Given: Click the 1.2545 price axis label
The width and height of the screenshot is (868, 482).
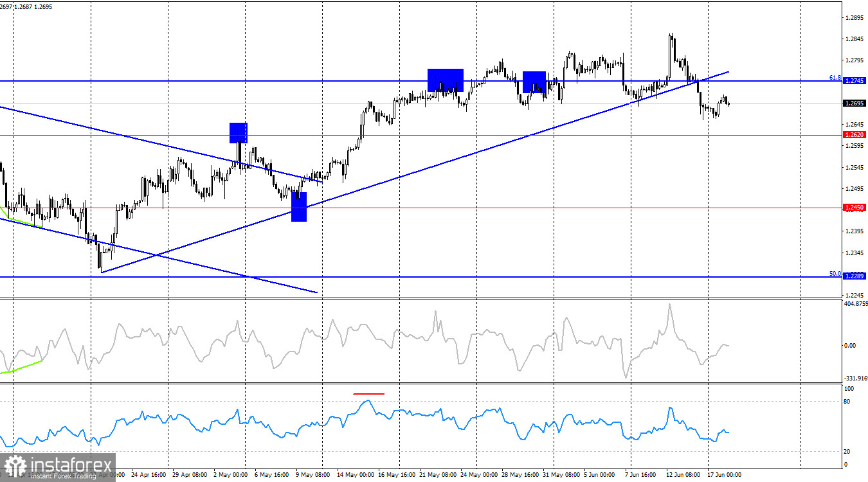Looking at the screenshot, I should [855, 167].
